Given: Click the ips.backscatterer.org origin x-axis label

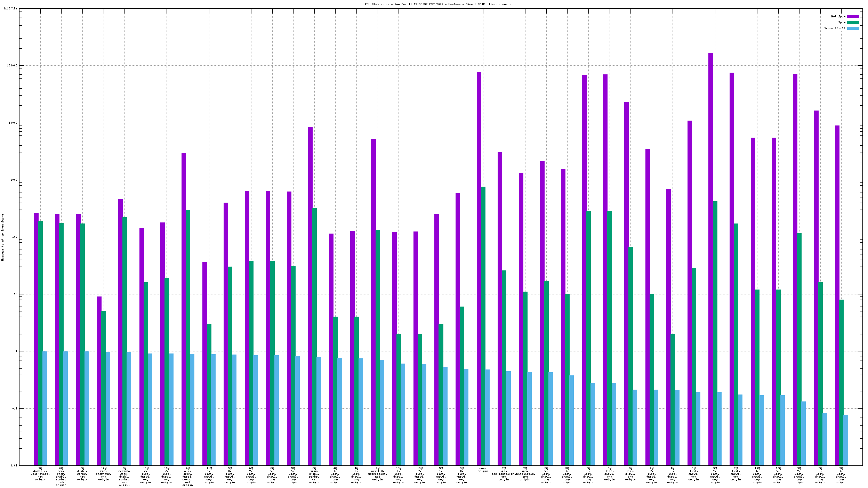Looking at the screenshot, I should point(504,474).
